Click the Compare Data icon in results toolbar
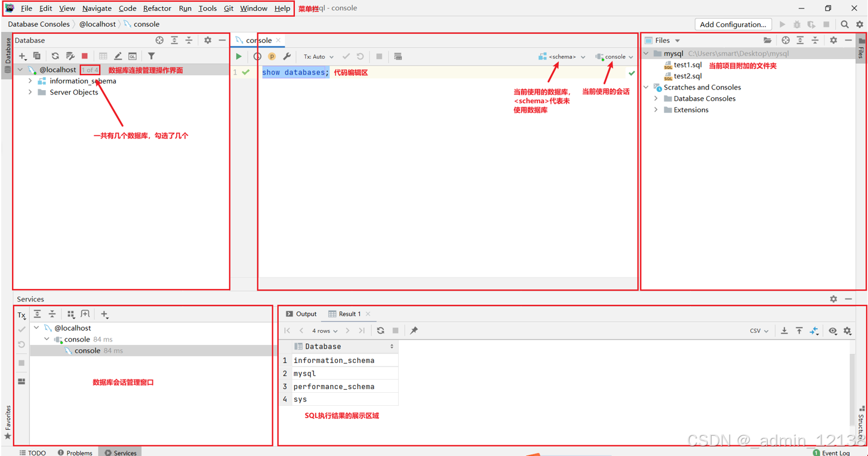Screen dimensions: 868x456 [814, 331]
